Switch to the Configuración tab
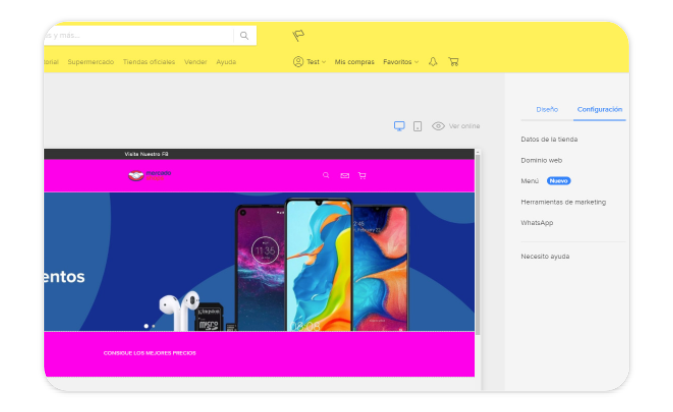Viewport: 673px width, 412px height. (x=600, y=109)
